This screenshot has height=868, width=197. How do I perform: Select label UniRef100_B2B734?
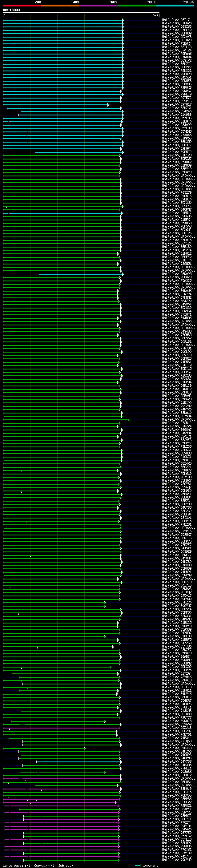tap(177, 501)
